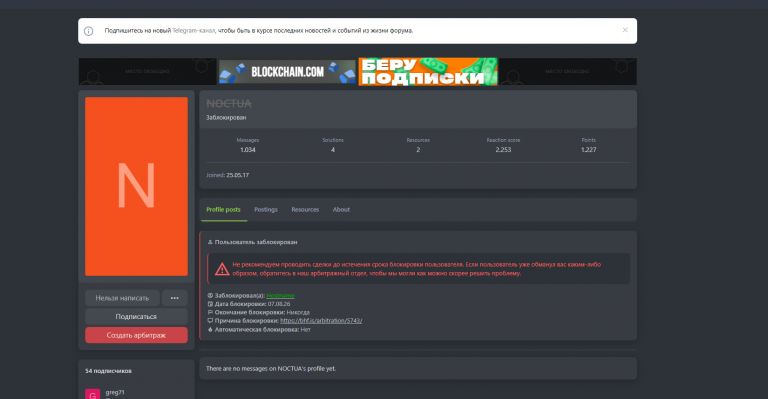Click the red warning triangle icon
This screenshot has width=768, height=399.
pos(222,269)
